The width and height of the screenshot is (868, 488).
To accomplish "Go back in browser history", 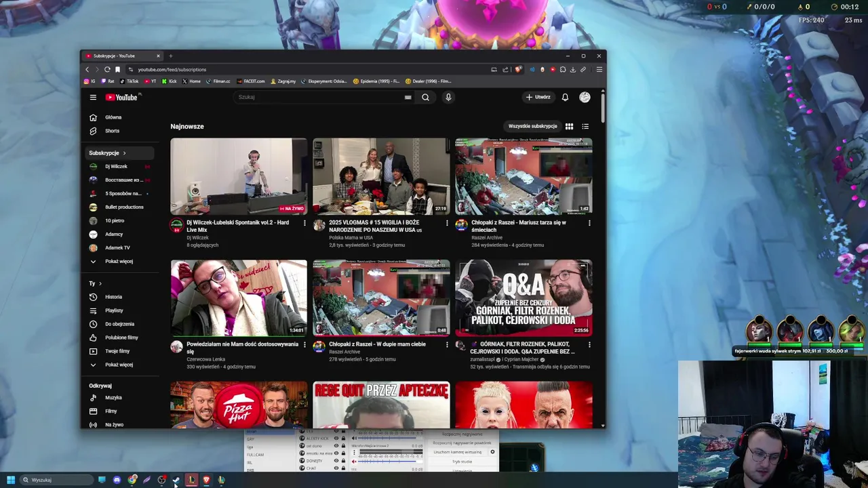I will point(87,69).
